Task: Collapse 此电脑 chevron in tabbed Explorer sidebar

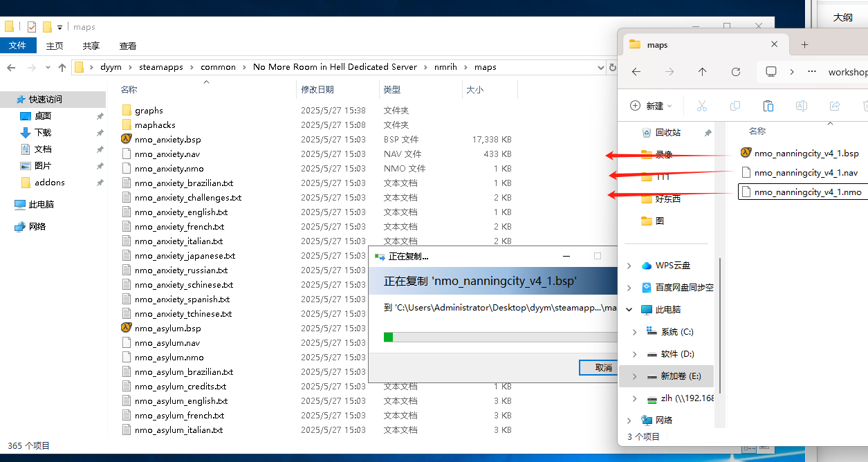Action: [629, 310]
